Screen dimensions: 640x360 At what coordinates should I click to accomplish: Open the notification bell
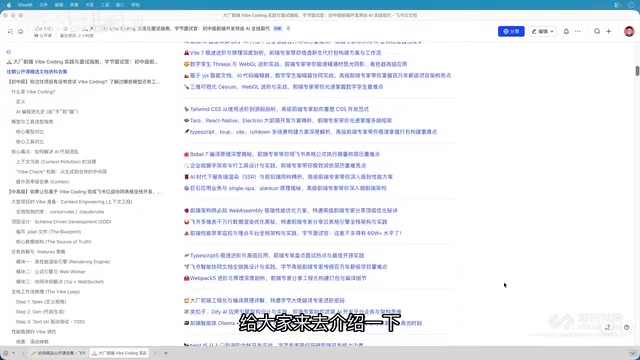(566, 31)
